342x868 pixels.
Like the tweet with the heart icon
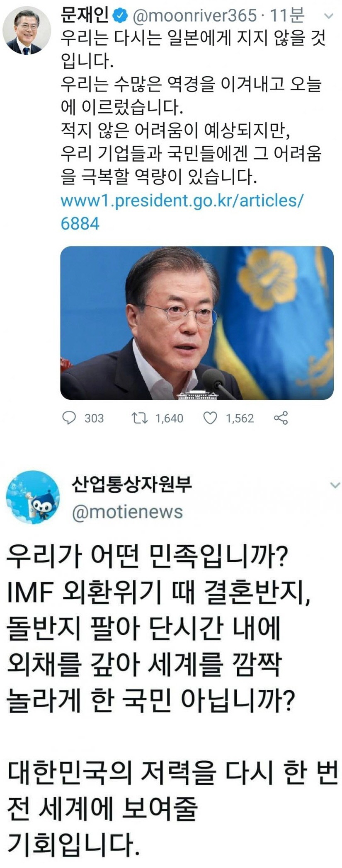[210, 418]
